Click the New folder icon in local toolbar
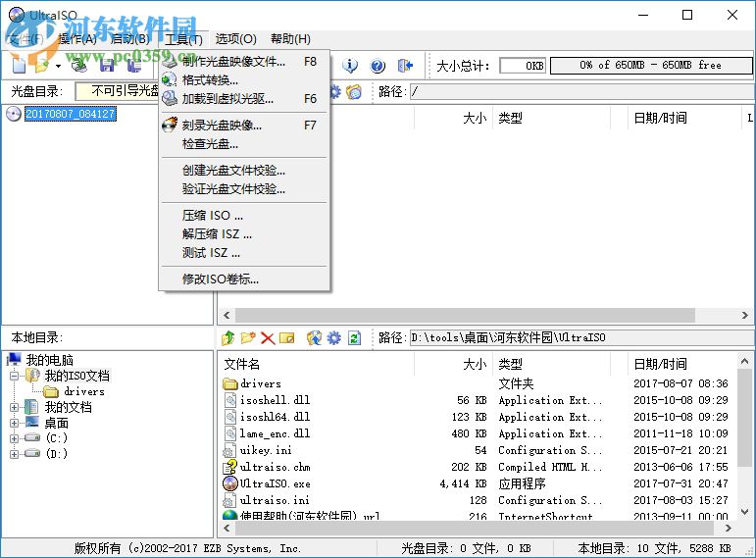The height and width of the screenshot is (558, 756). click(248, 338)
